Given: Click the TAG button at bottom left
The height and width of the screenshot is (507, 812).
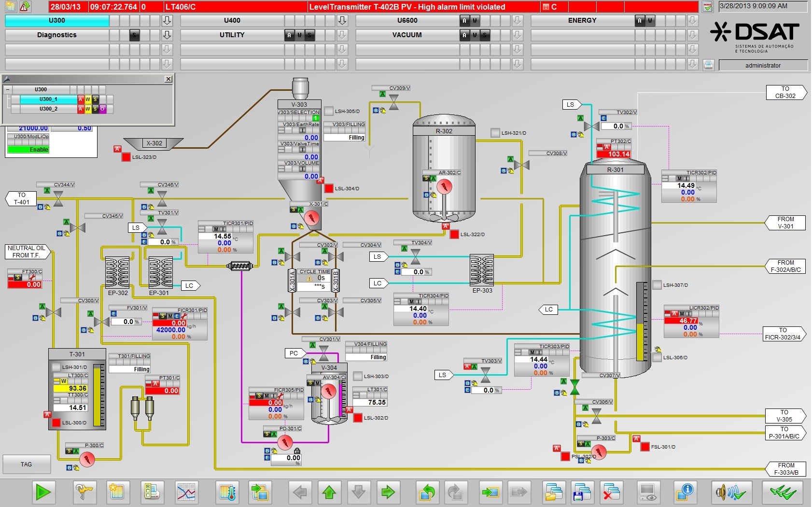Looking at the screenshot, I should (x=27, y=464).
